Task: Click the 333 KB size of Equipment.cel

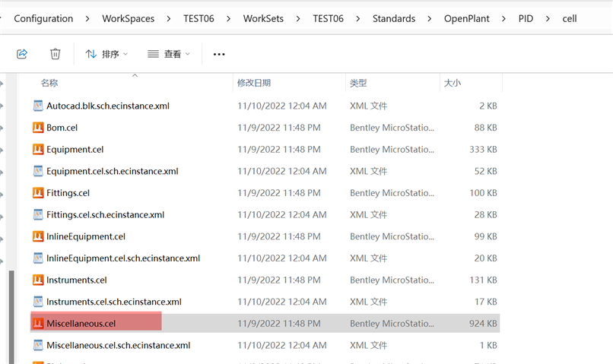Action: 483,149
